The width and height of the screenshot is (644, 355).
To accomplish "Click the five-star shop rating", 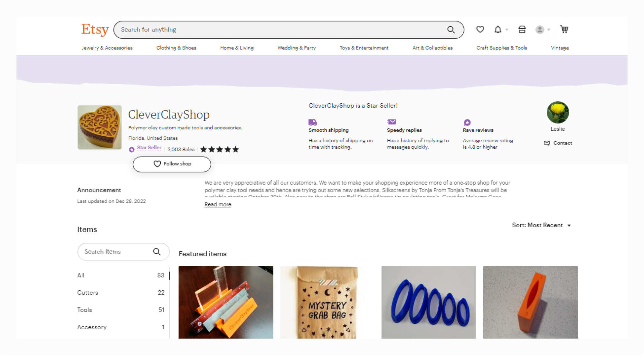I will click(x=220, y=149).
